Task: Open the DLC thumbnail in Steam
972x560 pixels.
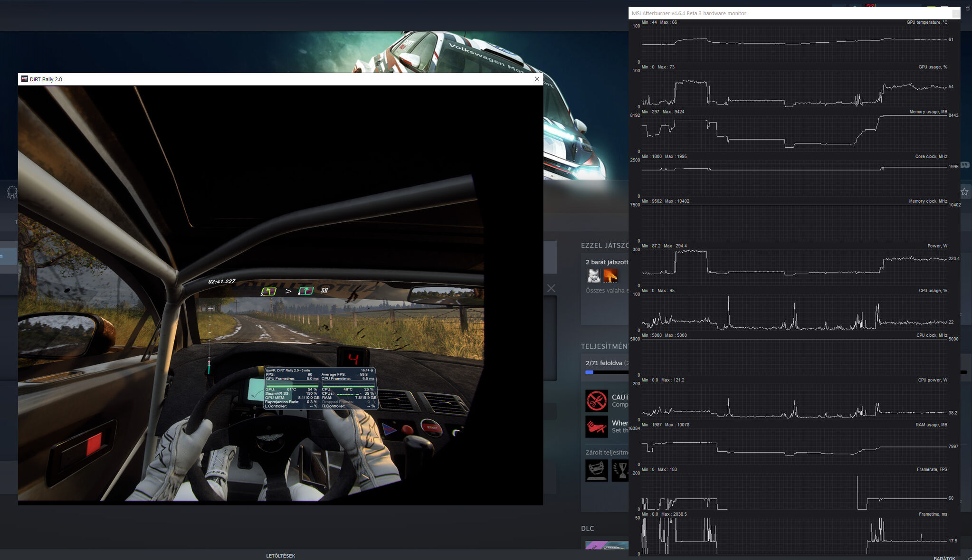Action: (607, 545)
